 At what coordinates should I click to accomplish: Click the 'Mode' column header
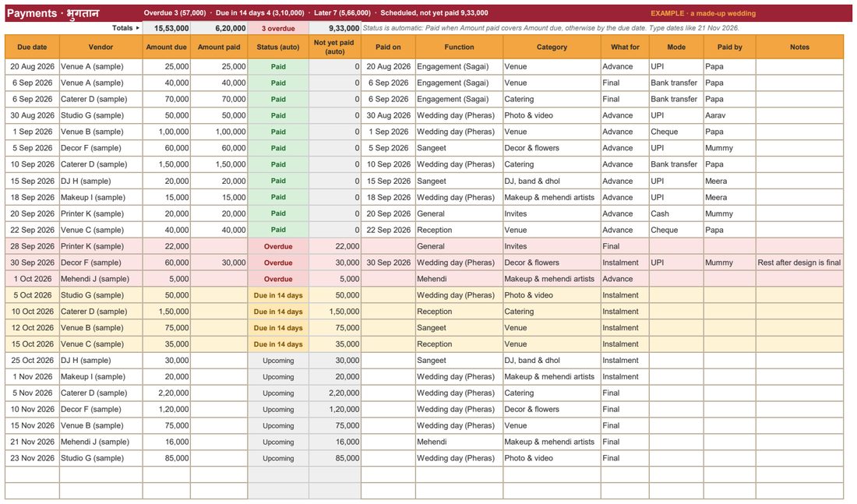(676, 47)
